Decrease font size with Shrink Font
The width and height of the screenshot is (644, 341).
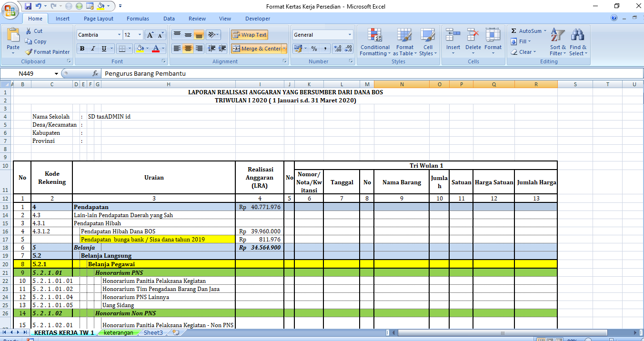pos(161,35)
